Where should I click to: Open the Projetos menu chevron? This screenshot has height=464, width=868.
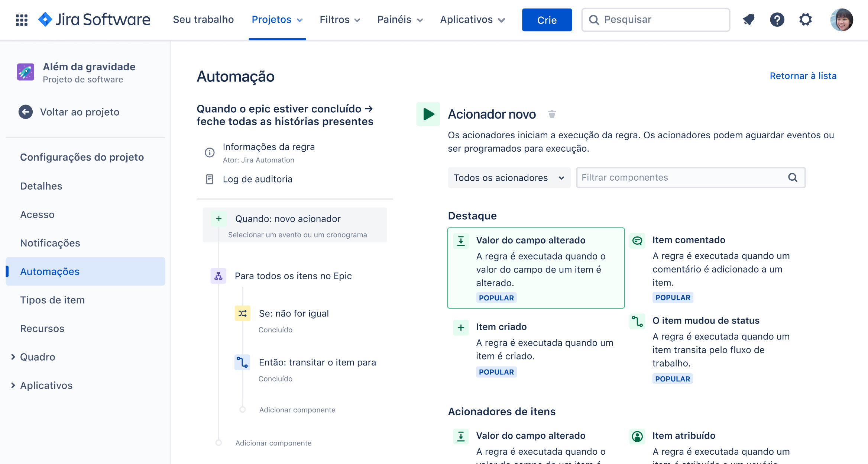(x=299, y=20)
